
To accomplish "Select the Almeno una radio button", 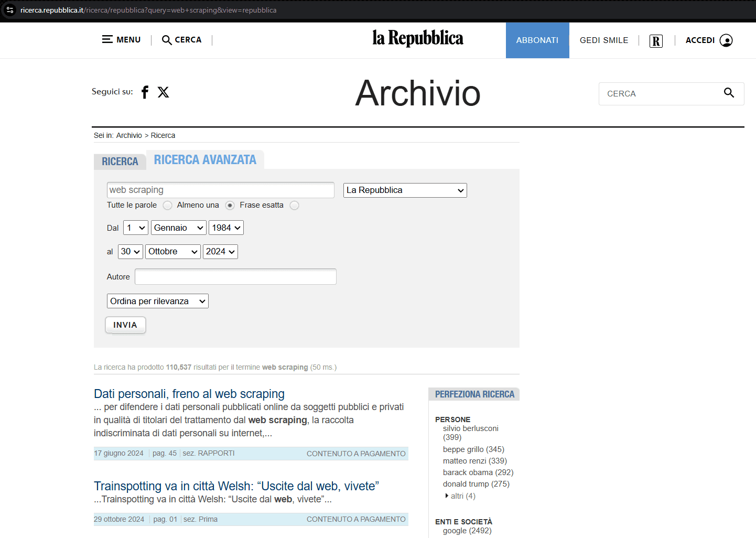I will coord(230,206).
